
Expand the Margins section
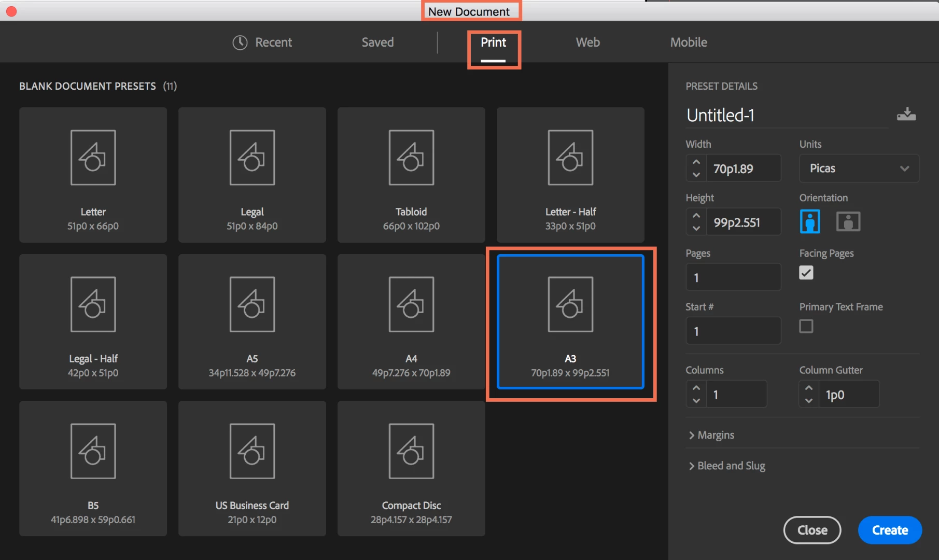pyautogui.click(x=711, y=435)
